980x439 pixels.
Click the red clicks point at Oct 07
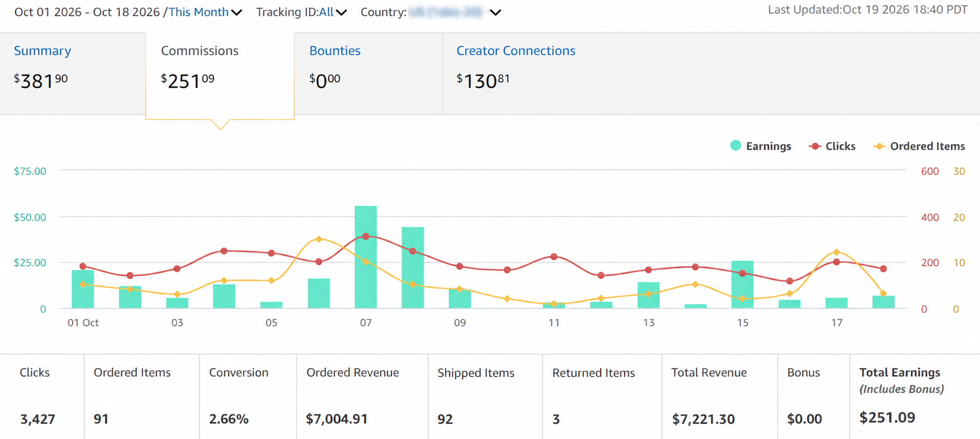point(365,237)
